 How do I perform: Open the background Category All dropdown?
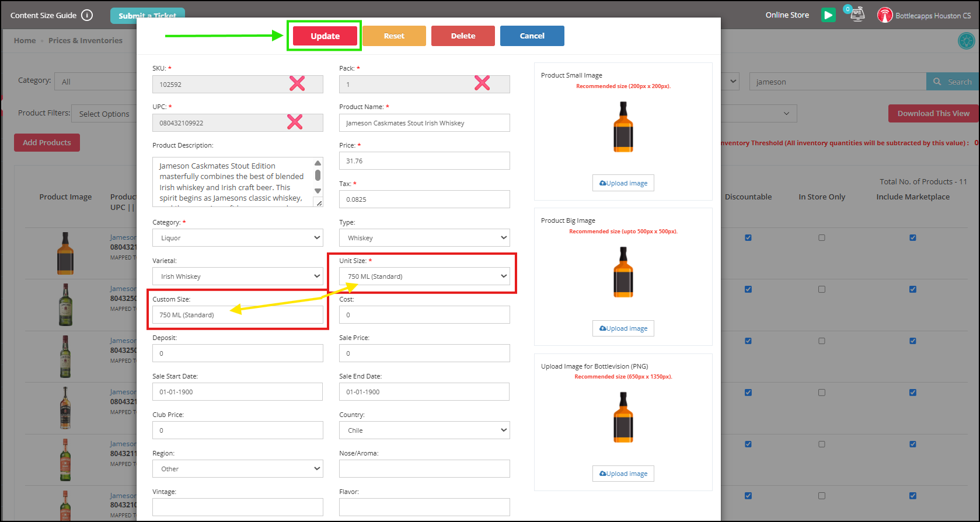click(96, 82)
